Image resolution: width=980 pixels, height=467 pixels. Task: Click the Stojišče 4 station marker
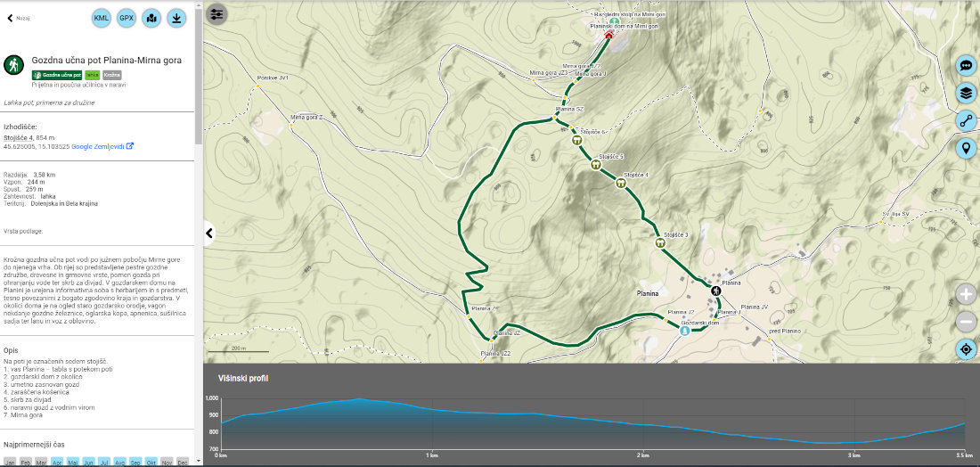(621, 184)
